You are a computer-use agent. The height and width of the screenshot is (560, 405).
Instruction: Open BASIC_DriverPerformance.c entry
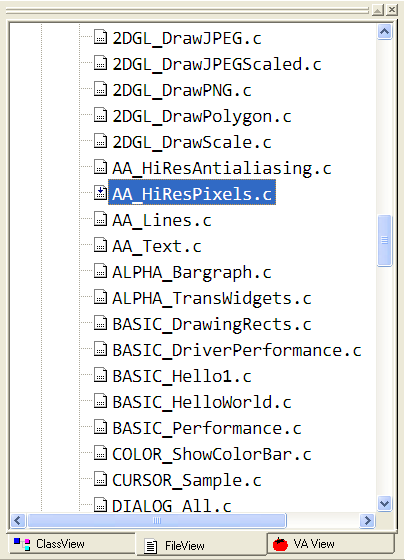(237, 350)
